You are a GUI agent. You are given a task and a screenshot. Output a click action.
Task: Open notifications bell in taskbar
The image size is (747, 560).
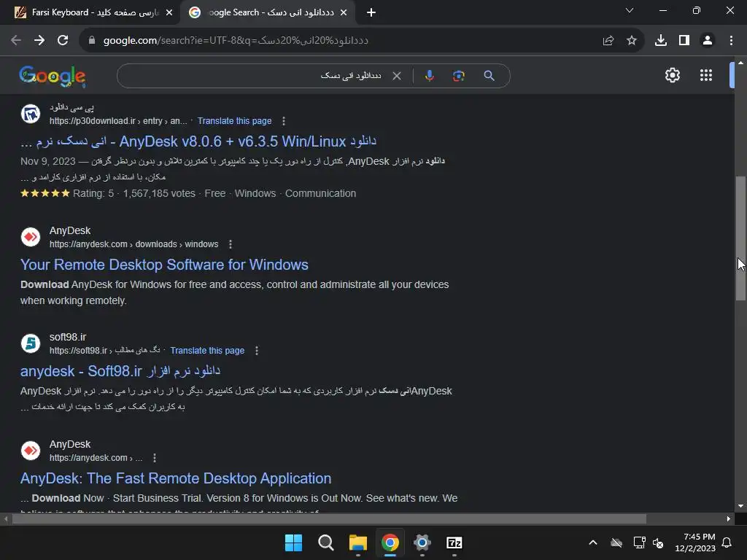point(727,542)
